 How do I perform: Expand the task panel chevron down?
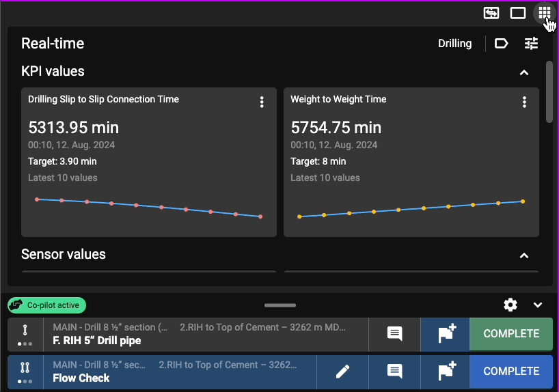pos(538,305)
